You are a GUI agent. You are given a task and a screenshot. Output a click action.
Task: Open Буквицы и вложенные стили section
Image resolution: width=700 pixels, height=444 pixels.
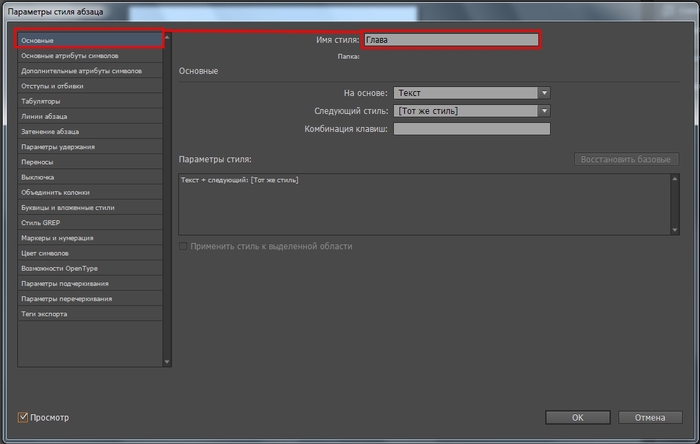click(88, 207)
